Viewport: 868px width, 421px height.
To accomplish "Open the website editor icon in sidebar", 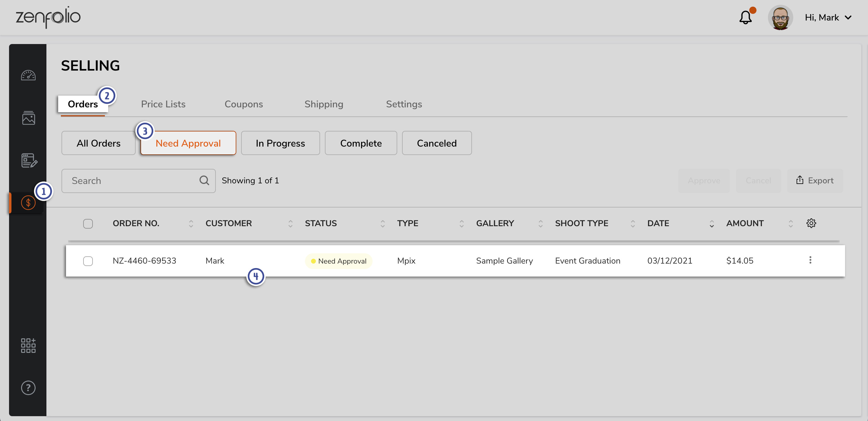I will click(29, 160).
